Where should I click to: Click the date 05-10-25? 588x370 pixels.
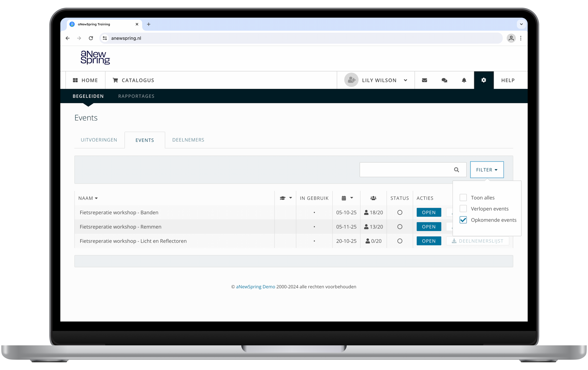click(346, 212)
